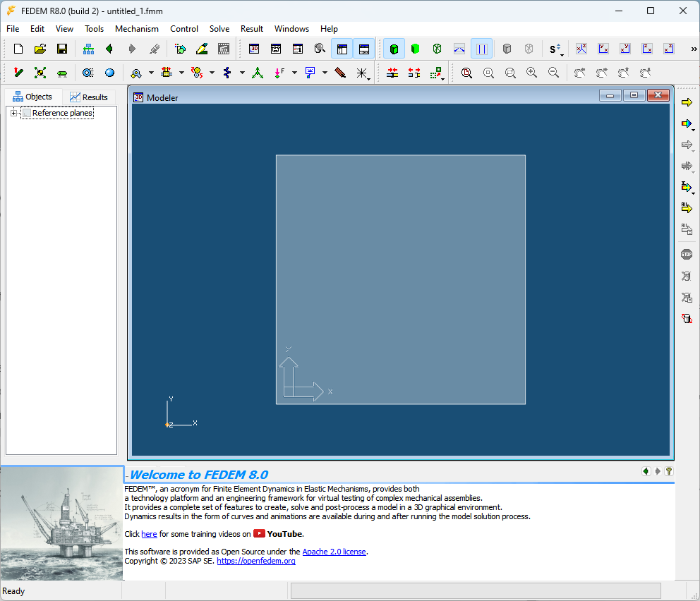Click the reference plane in Modeler view
700x601 pixels.
coord(400,279)
